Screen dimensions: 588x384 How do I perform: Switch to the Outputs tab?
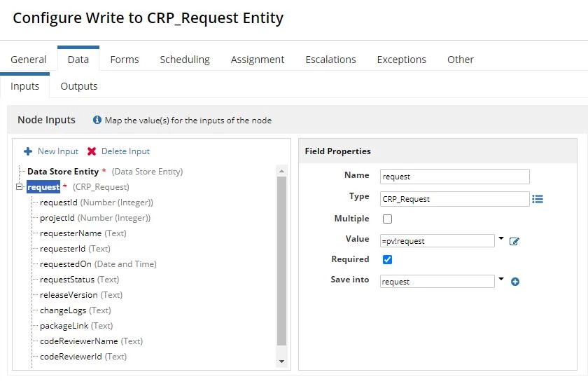click(78, 86)
